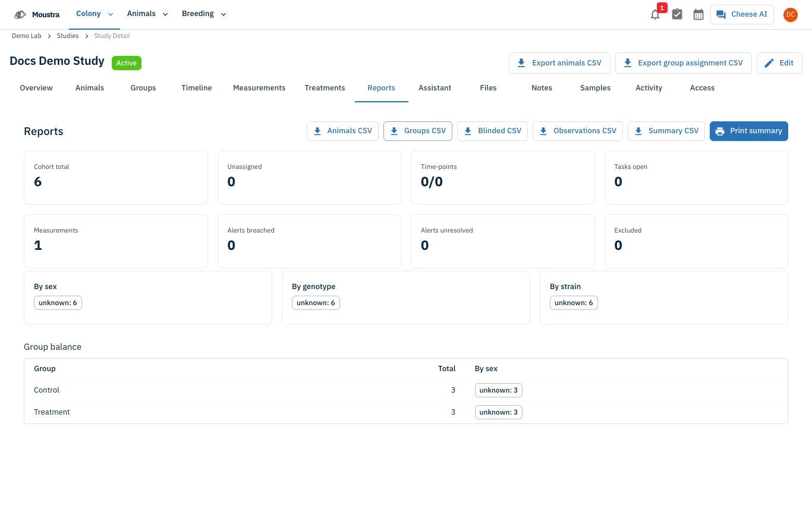Open the calendar icon in header
The width and height of the screenshot is (812, 508).
[698, 14]
